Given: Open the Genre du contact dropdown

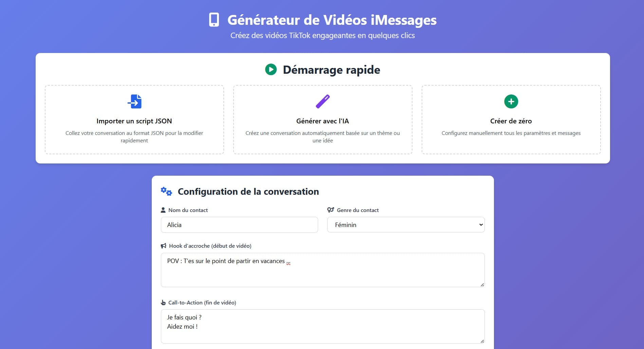Looking at the screenshot, I should (x=406, y=225).
